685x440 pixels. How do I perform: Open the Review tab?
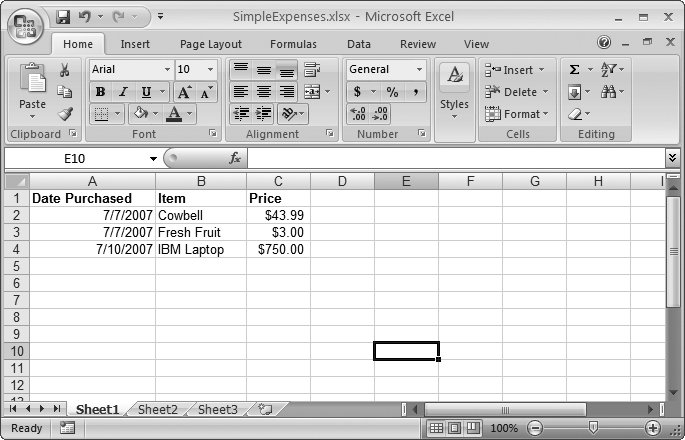tap(418, 44)
